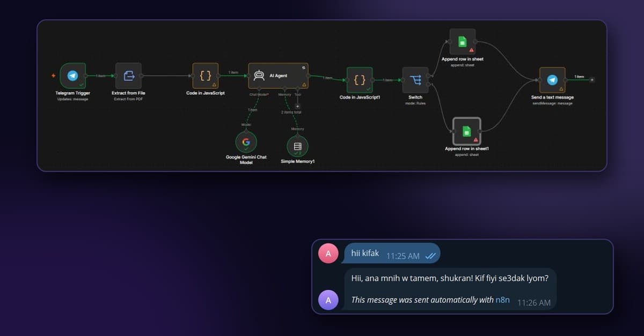Click the 'Simple Memory1' label

[297, 161]
